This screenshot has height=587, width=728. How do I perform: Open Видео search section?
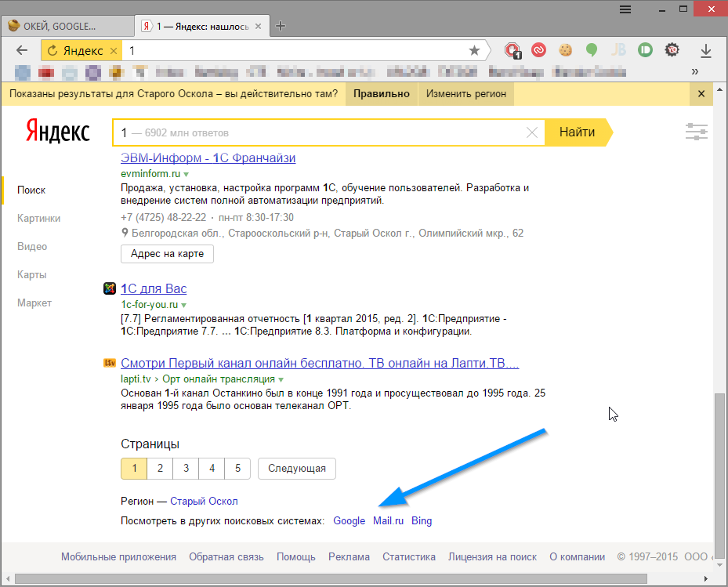point(32,247)
